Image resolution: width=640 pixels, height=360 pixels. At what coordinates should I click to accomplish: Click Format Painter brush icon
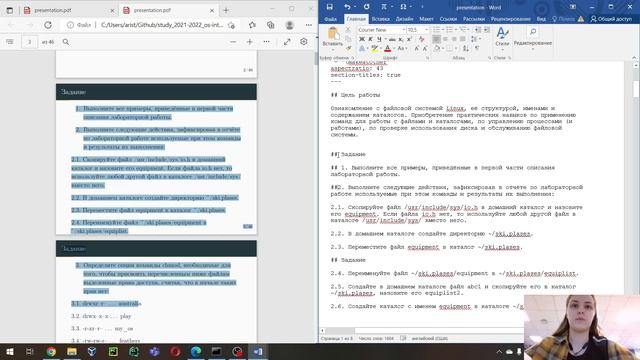tap(348, 48)
